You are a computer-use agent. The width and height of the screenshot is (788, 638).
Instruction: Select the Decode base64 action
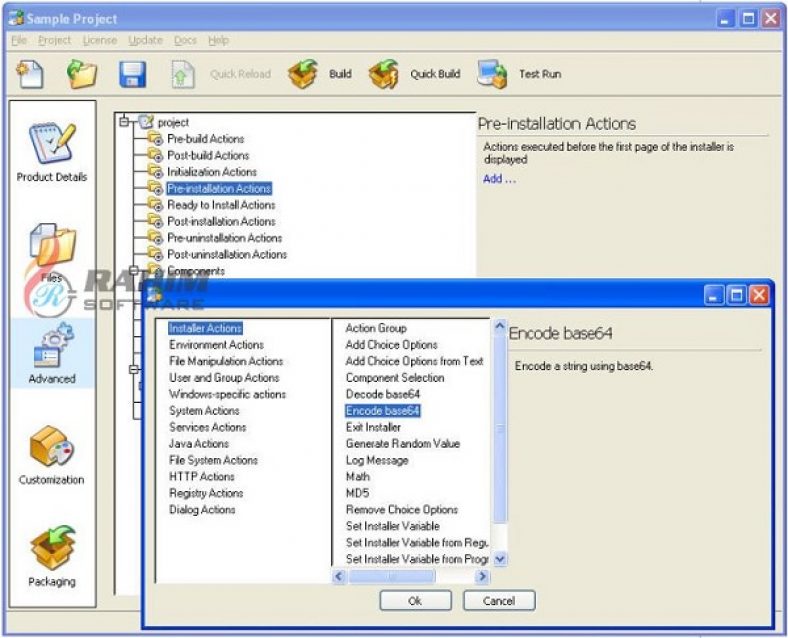coord(382,394)
